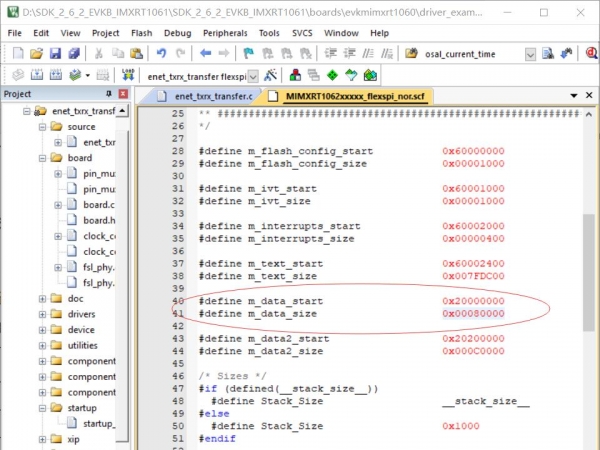Click the Build target icon
The width and height of the screenshot is (600, 450).
(35, 75)
